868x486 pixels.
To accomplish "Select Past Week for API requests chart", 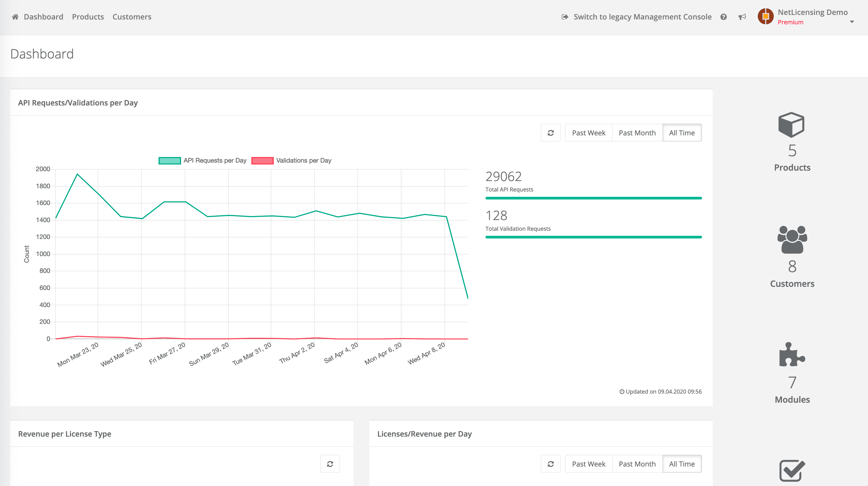I will (588, 133).
